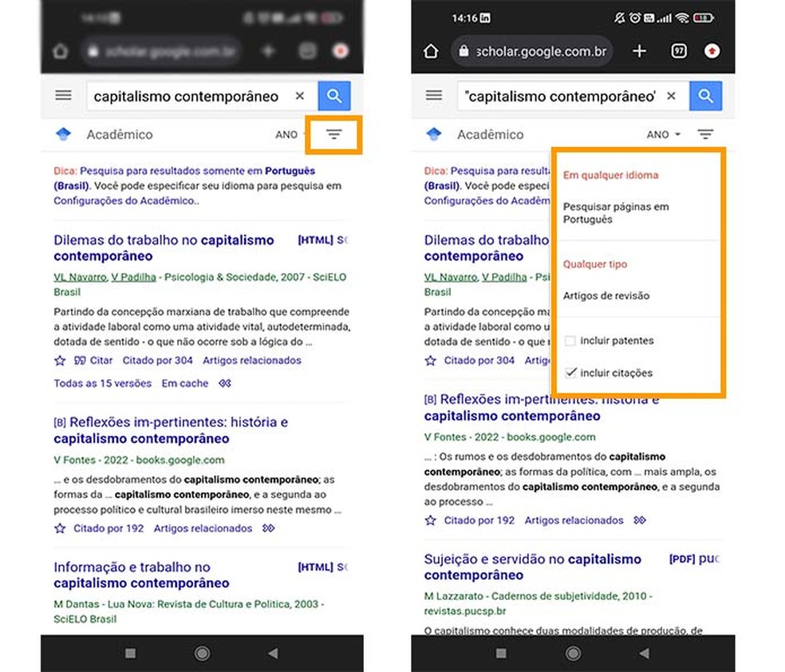Star the Reflexões result on right phone
The height and width of the screenshot is (672, 785).
[x=431, y=520]
